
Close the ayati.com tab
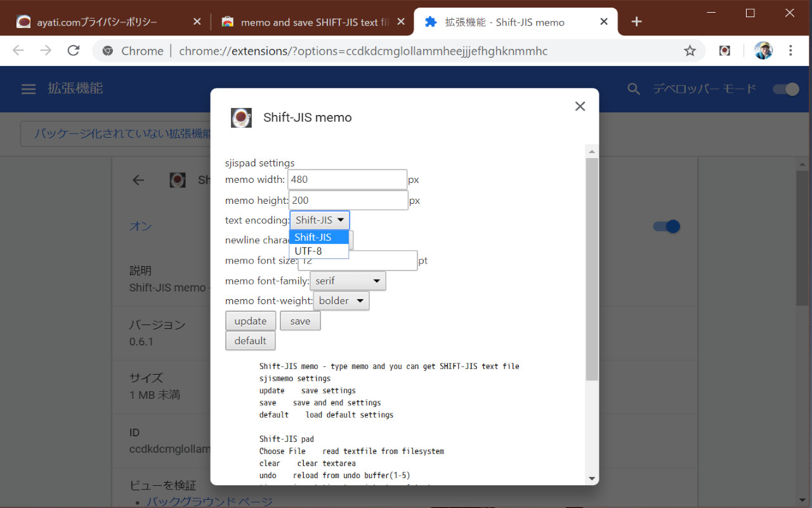click(197, 22)
